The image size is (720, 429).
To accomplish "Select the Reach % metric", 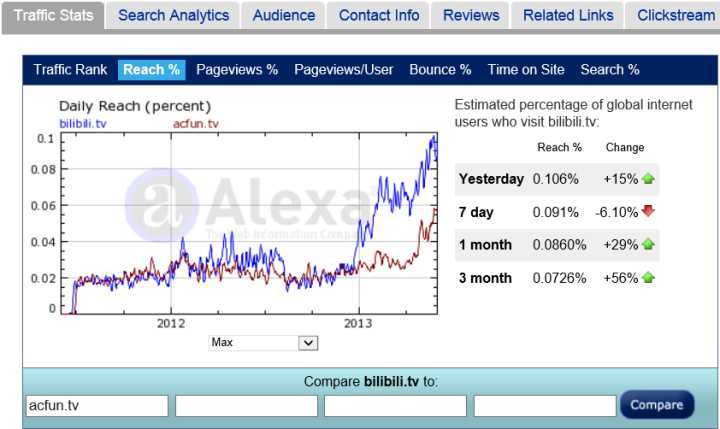I will point(152,70).
